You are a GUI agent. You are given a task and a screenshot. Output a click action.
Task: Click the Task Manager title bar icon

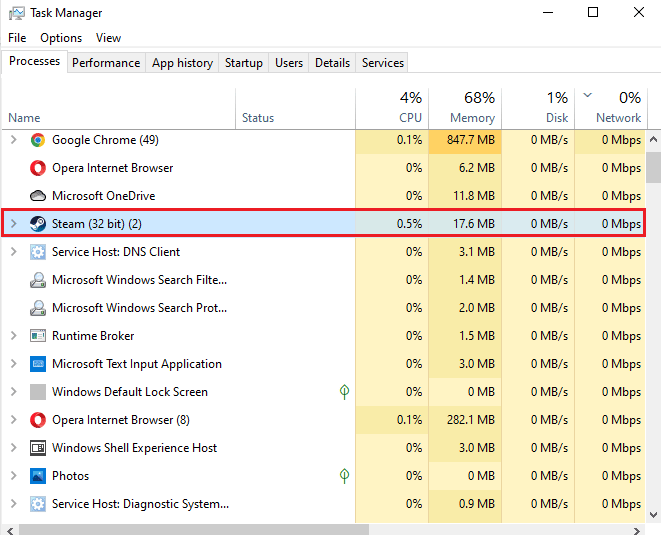coord(17,13)
